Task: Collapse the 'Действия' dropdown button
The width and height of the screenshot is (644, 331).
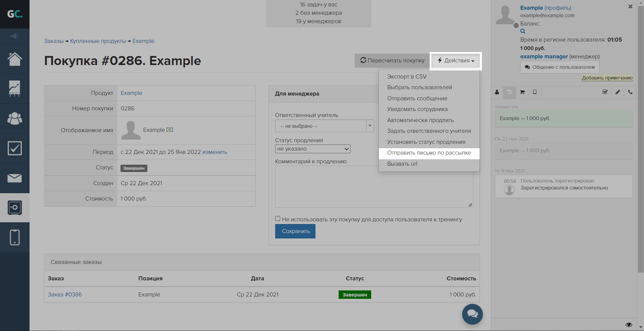Action: click(x=456, y=61)
